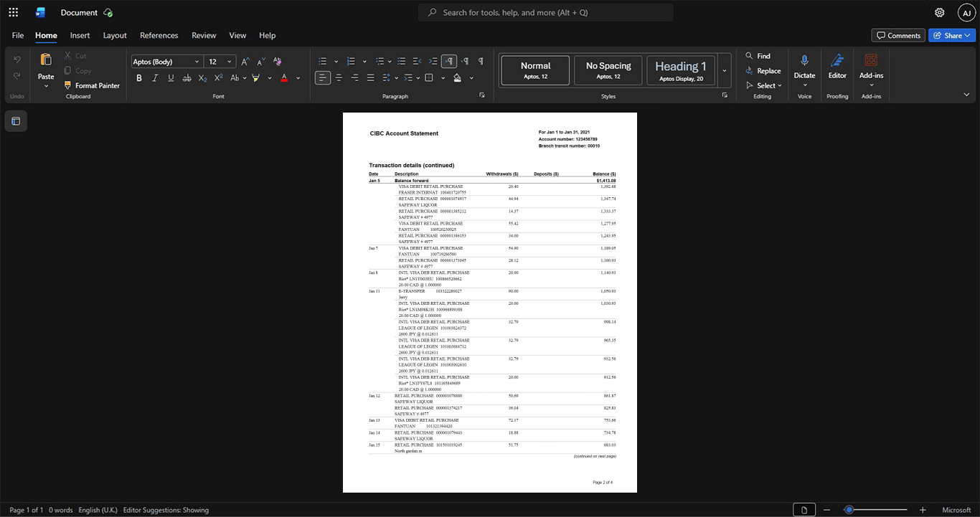Toggle align left paragraph button
Screen dimensions: 980x517
pos(323,78)
